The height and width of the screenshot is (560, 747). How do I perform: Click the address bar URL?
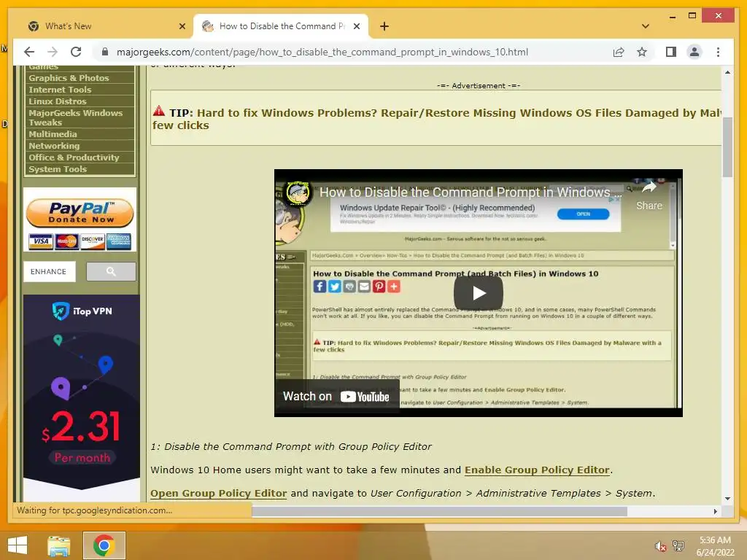[x=322, y=52]
